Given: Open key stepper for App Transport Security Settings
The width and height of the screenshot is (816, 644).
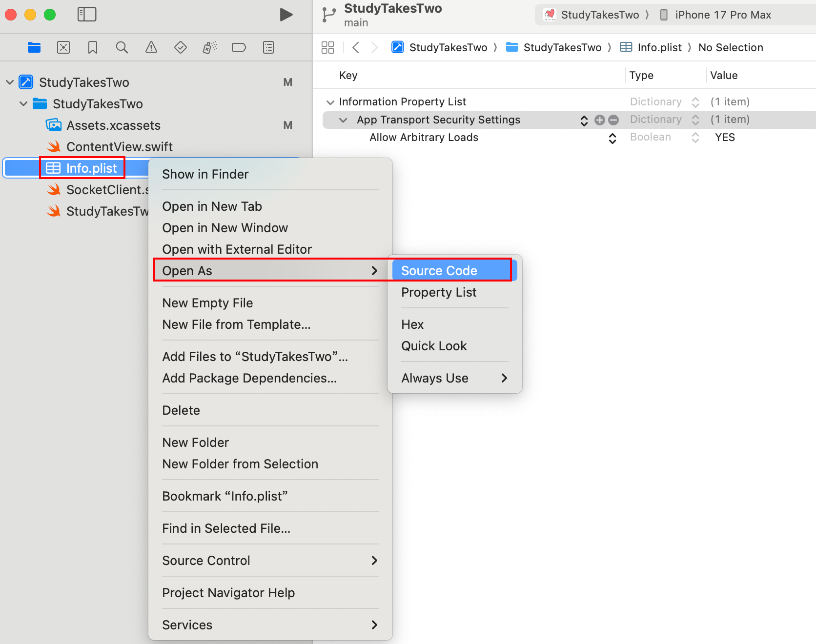Looking at the screenshot, I should [x=584, y=121].
